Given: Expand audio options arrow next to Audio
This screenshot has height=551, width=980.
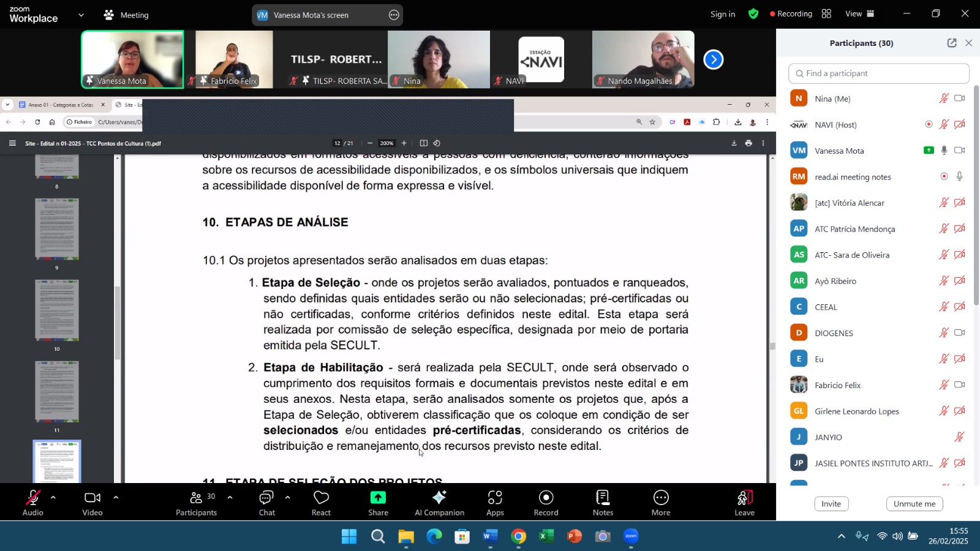Looking at the screenshot, I should click(53, 497).
